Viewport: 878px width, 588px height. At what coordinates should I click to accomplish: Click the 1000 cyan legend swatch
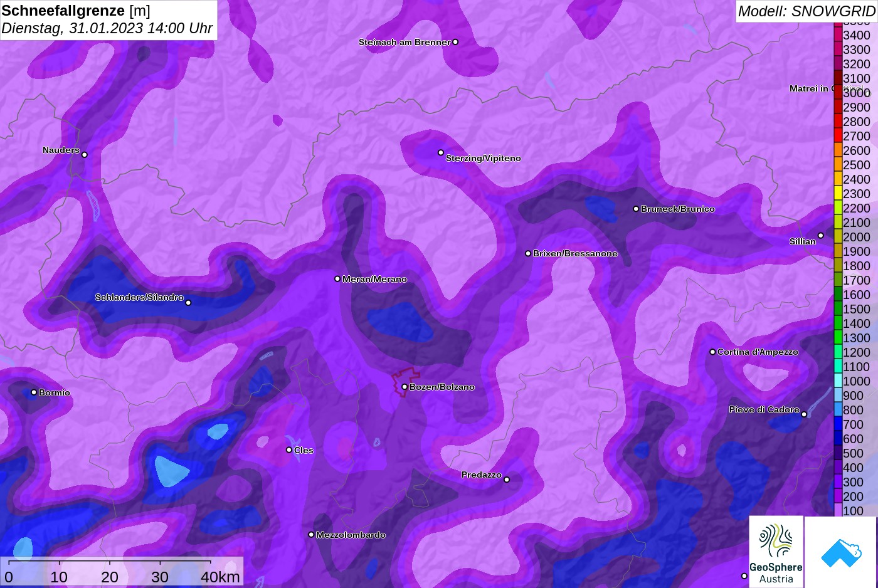pos(838,381)
